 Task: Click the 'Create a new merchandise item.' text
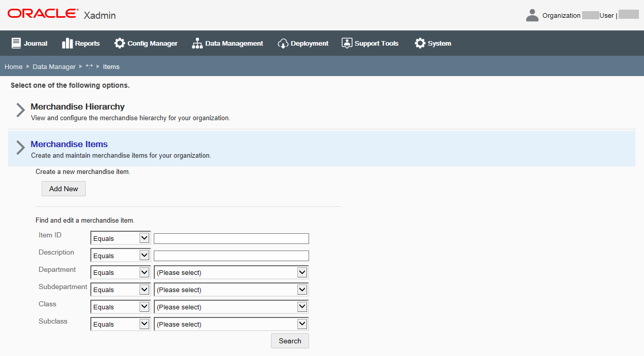click(83, 172)
